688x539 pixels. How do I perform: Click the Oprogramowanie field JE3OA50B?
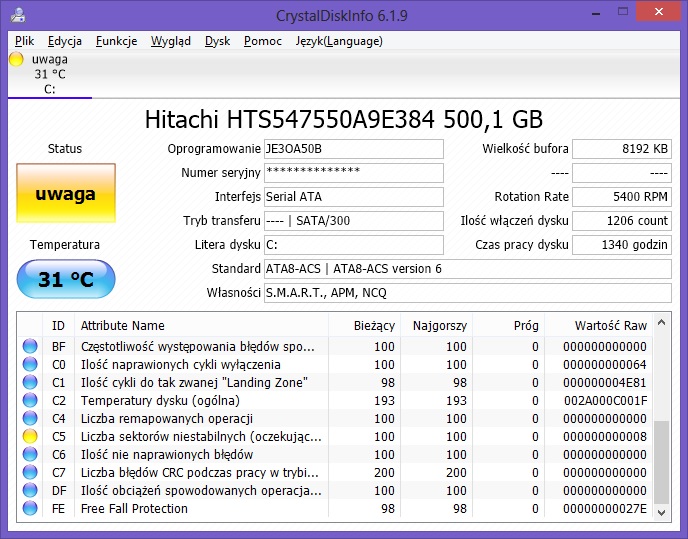tap(354, 149)
